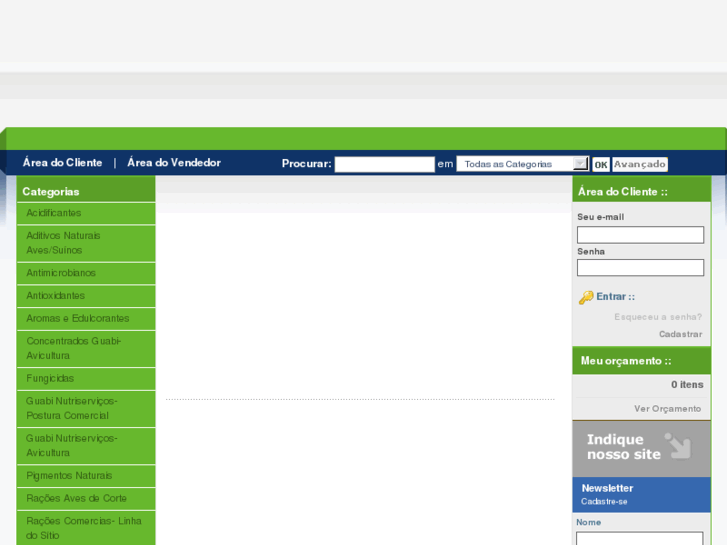The width and height of the screenshot is (727, 545).
Task: Click the Newsletter Cadastre-se header
Action: point(642,494)
